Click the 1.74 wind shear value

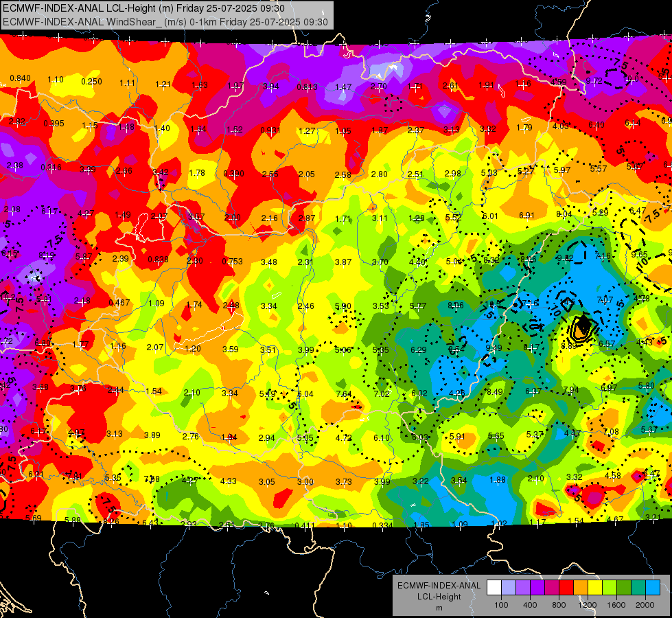(x=194, y=304)
